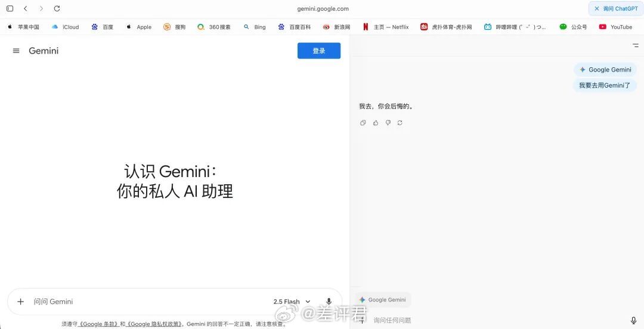644x329 pixels.
Task: Expand the 2.5 Flash model dropdown
Action: point(292,302)
